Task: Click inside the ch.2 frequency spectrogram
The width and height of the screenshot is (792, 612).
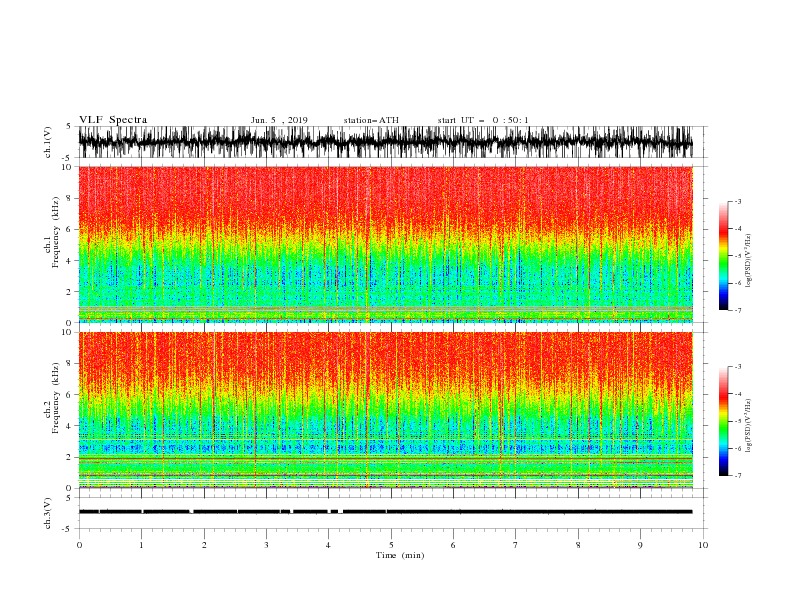Action: (385, 410)
